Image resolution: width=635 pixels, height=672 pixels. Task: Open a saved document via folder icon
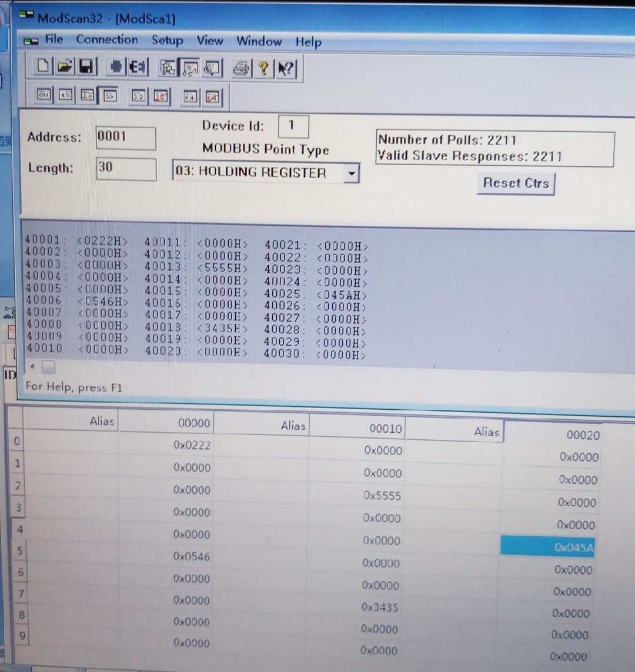pos(64,66)
